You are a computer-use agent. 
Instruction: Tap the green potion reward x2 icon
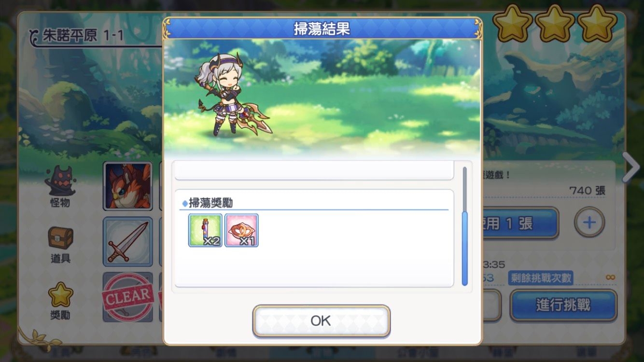tap(205, 230)
